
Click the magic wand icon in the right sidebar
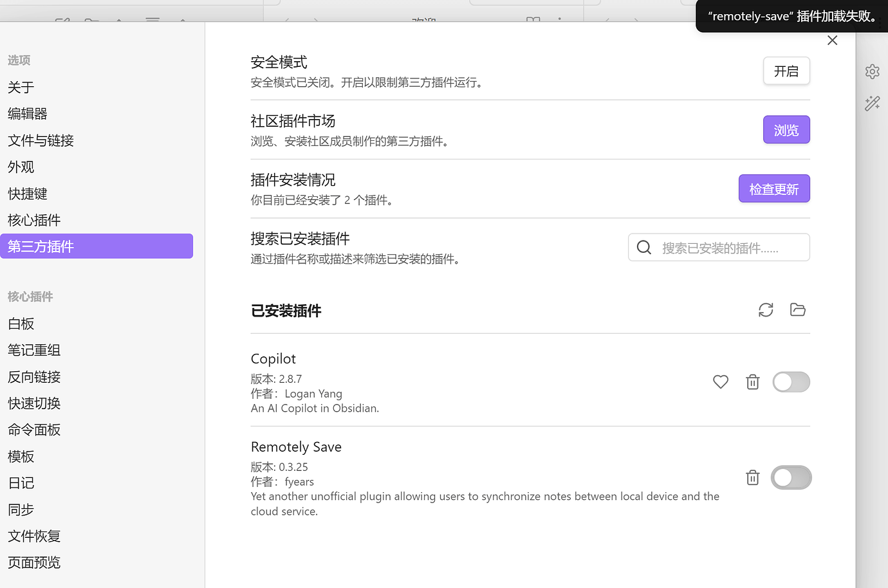tap(872, 103)
